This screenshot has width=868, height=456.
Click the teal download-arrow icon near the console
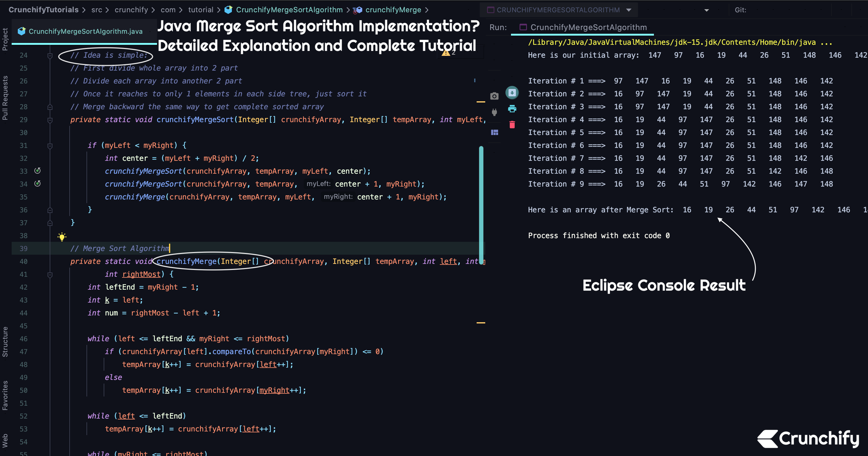coord(512,93)
